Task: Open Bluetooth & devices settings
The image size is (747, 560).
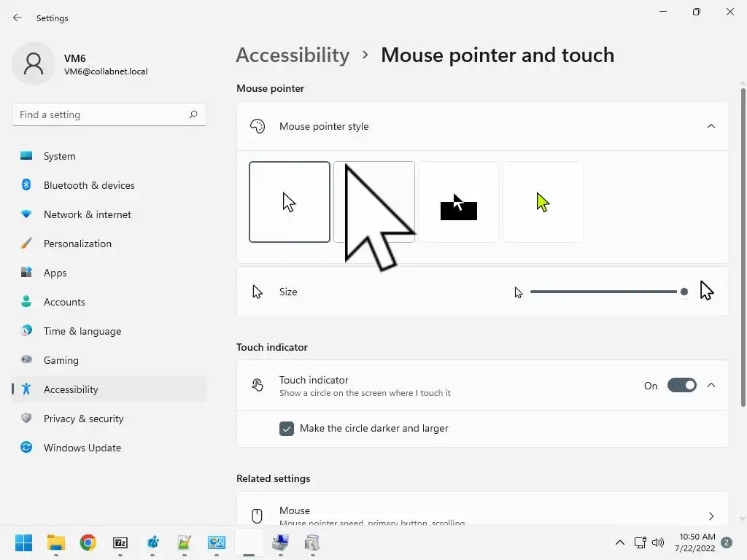Action: 109,185
